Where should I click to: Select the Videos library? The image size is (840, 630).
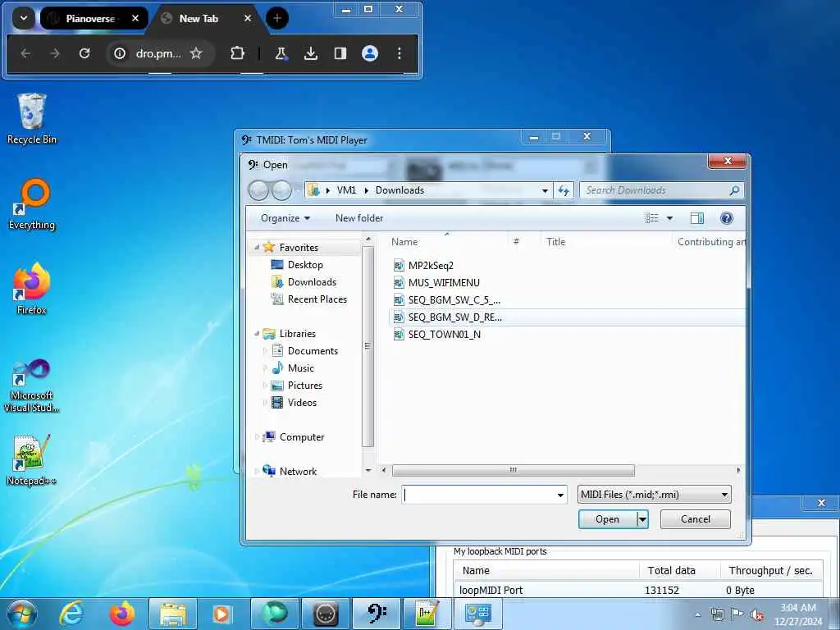(302, 402)
